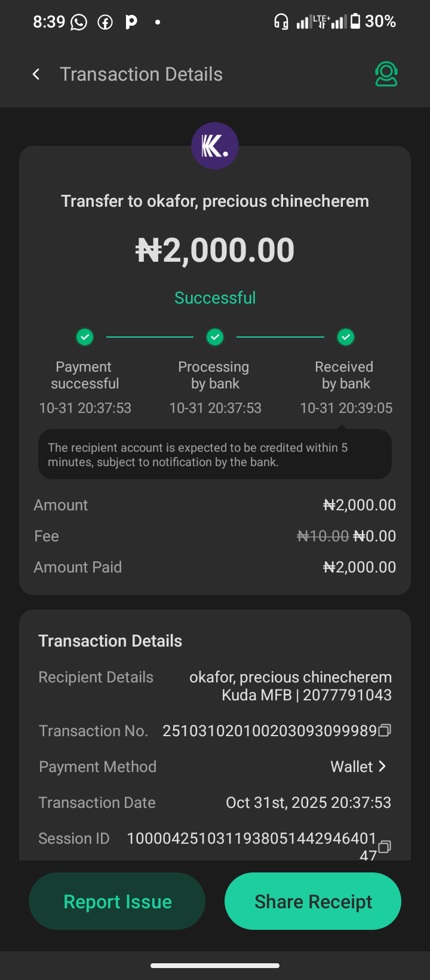
Task: Tap the recipient account number 2077791043
Action: click(x=347, y=695)
